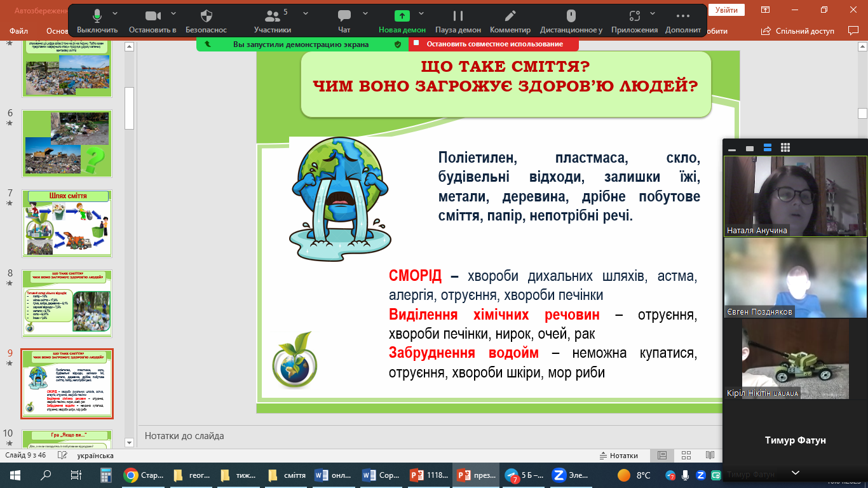The image size is (868, 488).
Task: Click thumbnail pane scrollbar handle
Action: tap(130, 108)
